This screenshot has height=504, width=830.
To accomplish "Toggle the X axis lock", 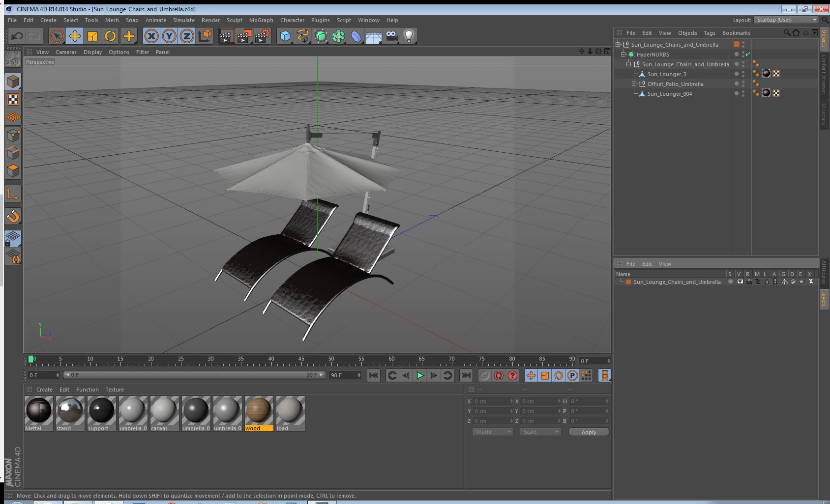I will coord(151,36).
